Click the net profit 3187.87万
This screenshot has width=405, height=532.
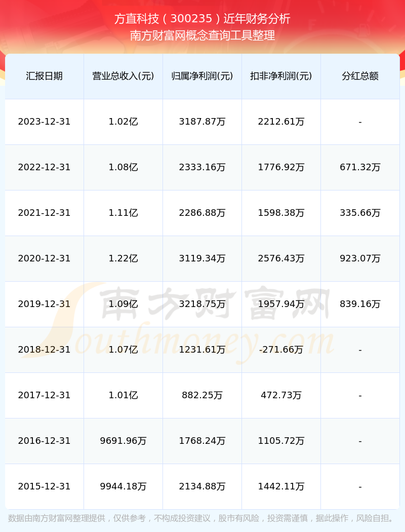point(202,122)
